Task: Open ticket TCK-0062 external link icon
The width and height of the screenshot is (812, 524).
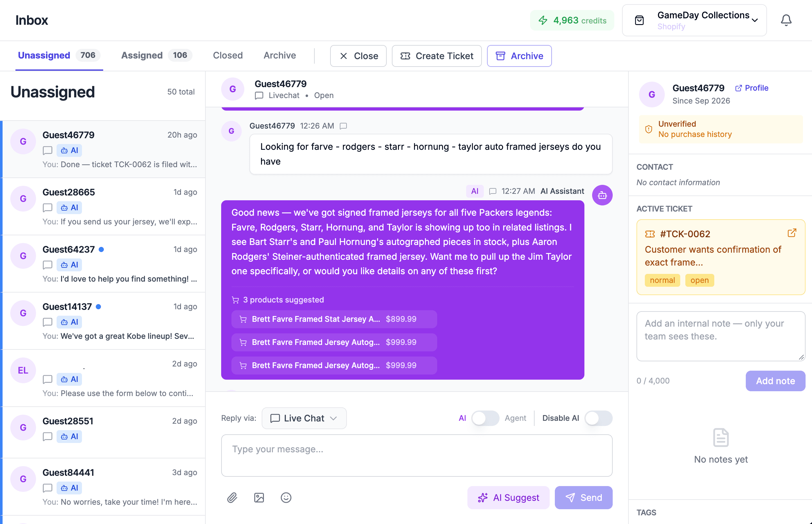Action: coord(792,233)
